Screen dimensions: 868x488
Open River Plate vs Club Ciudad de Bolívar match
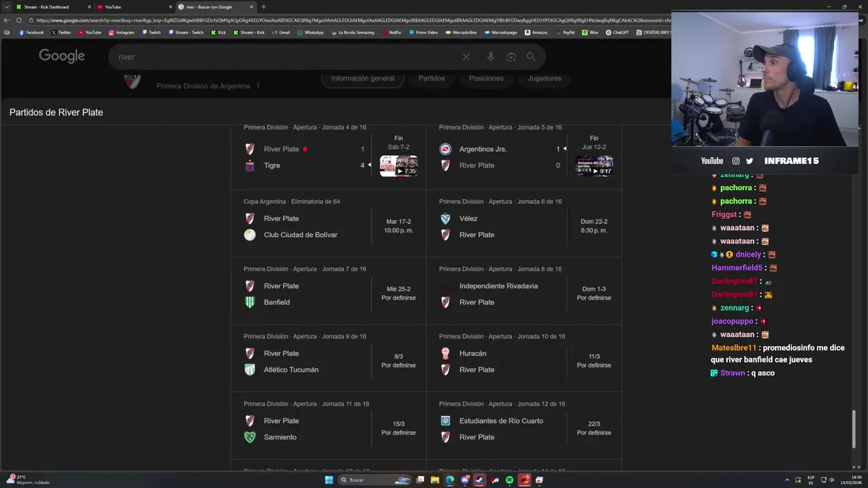(328, 223)
